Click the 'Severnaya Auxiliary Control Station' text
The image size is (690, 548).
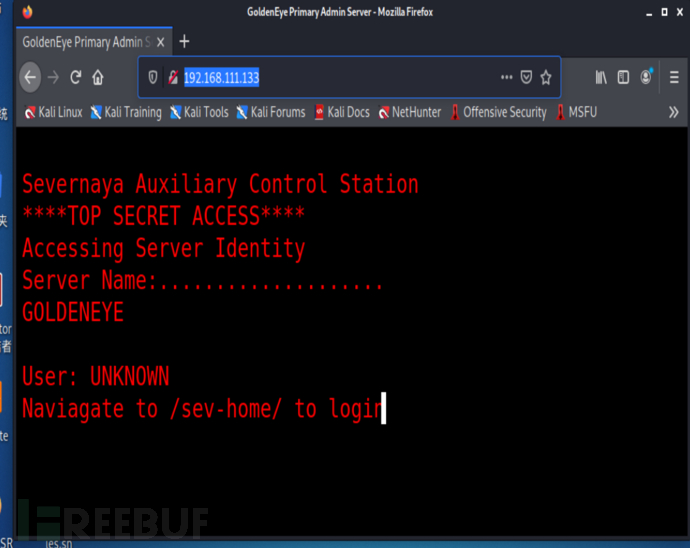coord(220,184)
